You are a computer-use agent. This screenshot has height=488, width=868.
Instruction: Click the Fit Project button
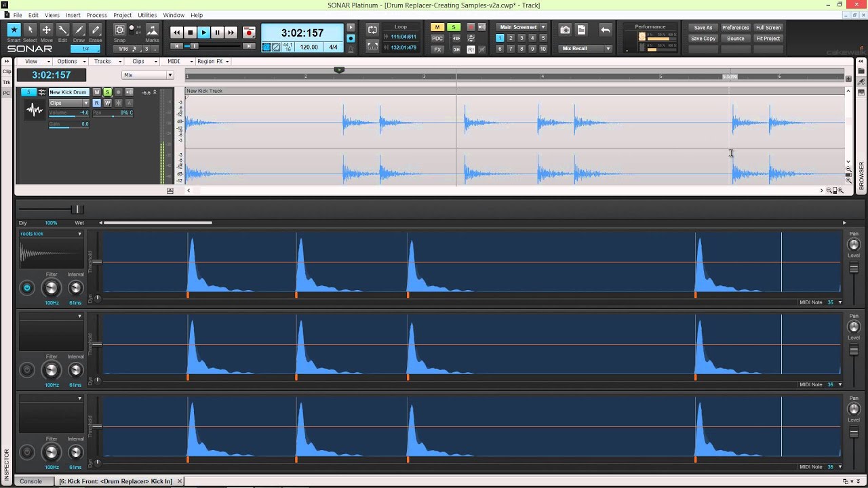click(x=768, y=39)
